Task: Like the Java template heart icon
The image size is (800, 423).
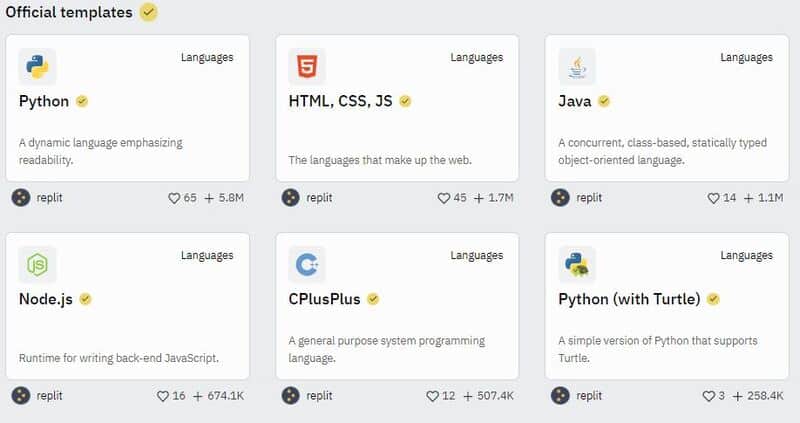Action: [713, 198]
